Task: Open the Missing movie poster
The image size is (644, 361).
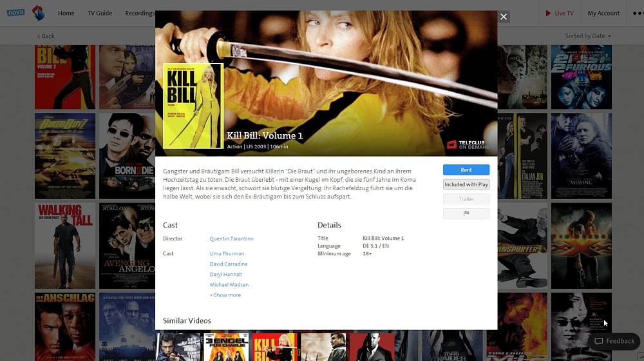Action: tap(581, 156)
